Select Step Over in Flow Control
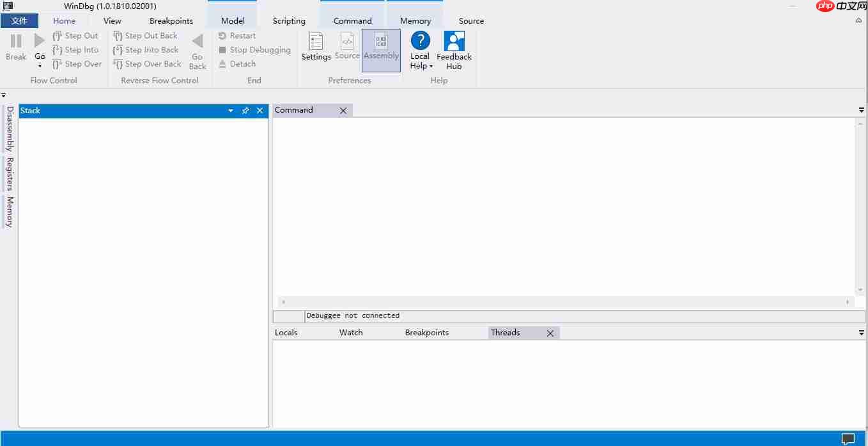Viewport: 868px width, 446px height. point(77,63)
